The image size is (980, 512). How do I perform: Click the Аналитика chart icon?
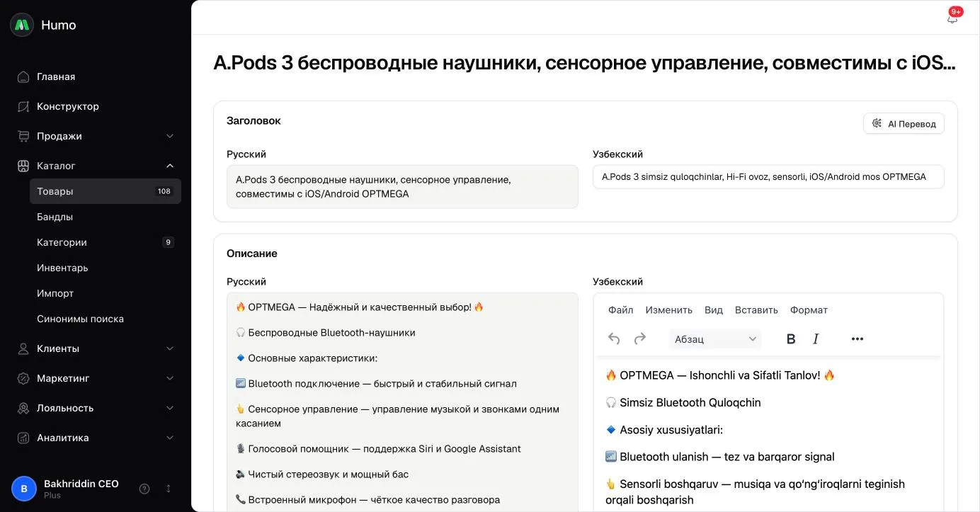pyautogui.click(x=23, y=438)
